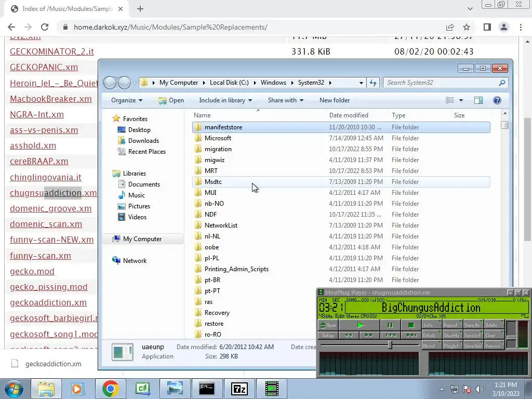Click the rewind button in ModPlug Player
Screen dimensions: 532x399
[x=349, y=335]
